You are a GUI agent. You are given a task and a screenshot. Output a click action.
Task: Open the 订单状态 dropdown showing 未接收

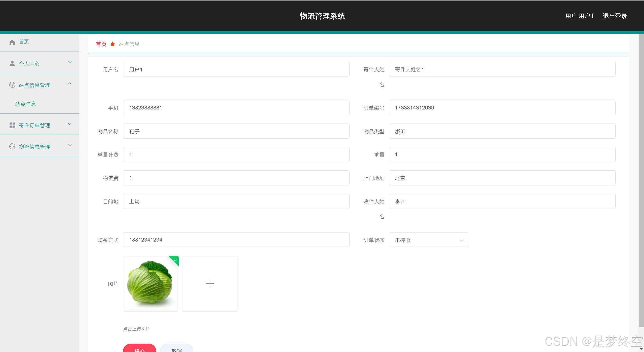(x=428, y=240)
